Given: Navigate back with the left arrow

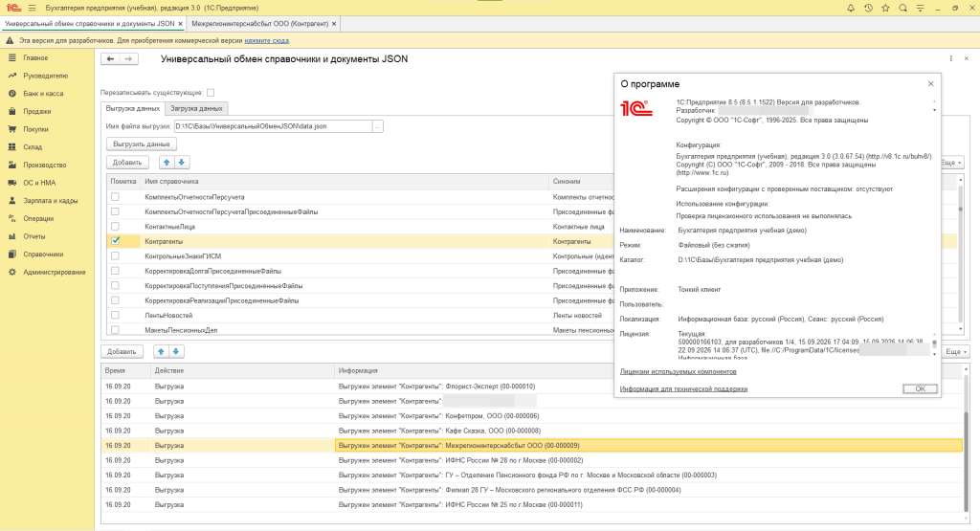Looking at the screenshot, I should point(111,58).
